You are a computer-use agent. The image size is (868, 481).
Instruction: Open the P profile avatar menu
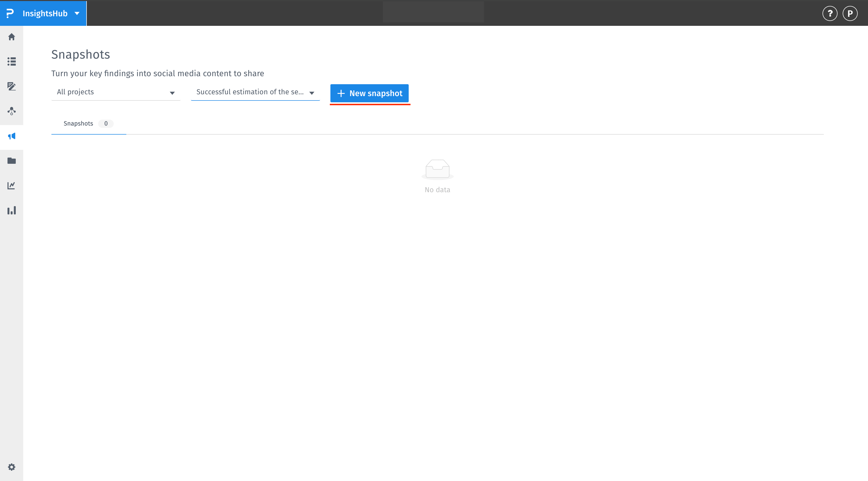pos(850,13)
